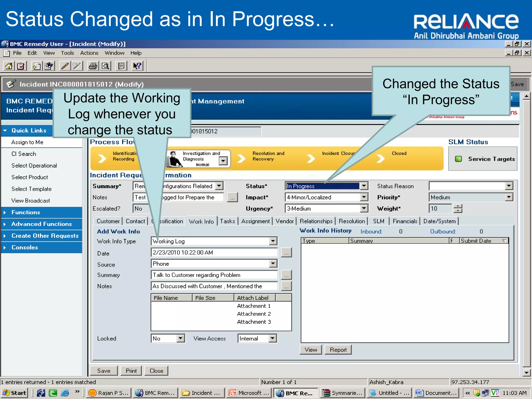532x399 pixels.
Task: Click the work info Summary input field
Action: [214, 275]
